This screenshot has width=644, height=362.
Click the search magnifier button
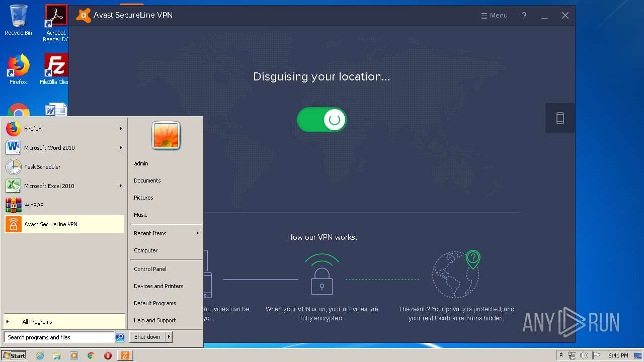(120, 337)
